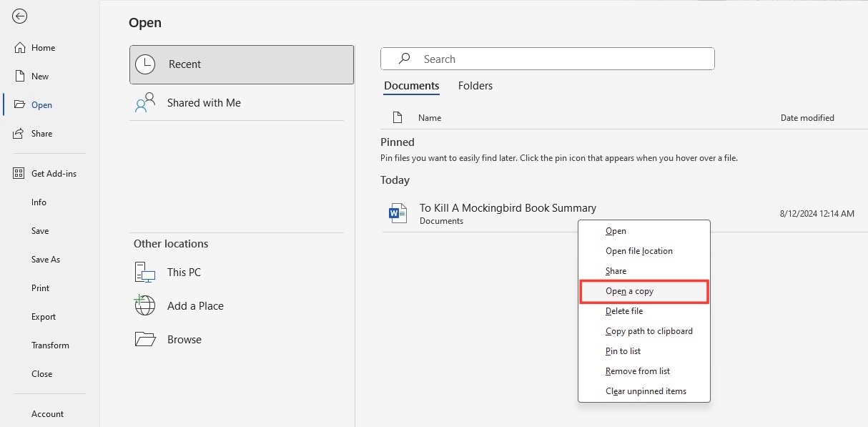Image resolution: width=868 pixels, height=427 pixels.
Task: Click the file type column header icon
Action: [x=398, y=118]
